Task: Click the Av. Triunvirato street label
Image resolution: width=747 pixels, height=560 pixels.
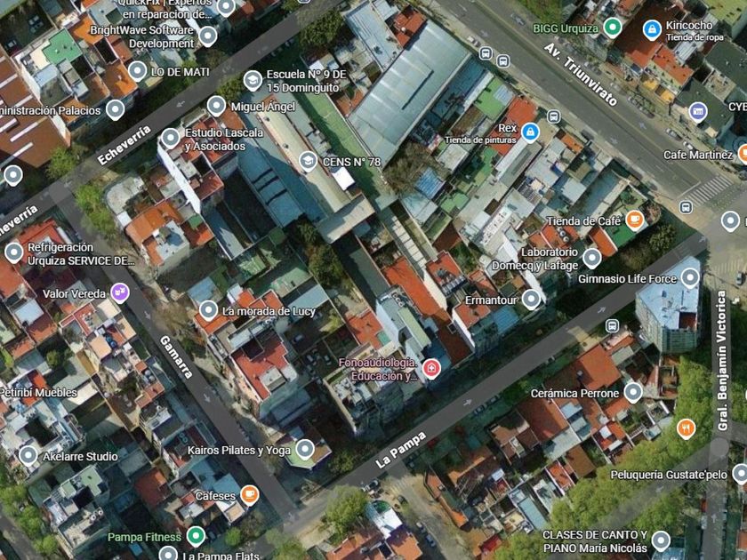Action: tap(581, 74)
